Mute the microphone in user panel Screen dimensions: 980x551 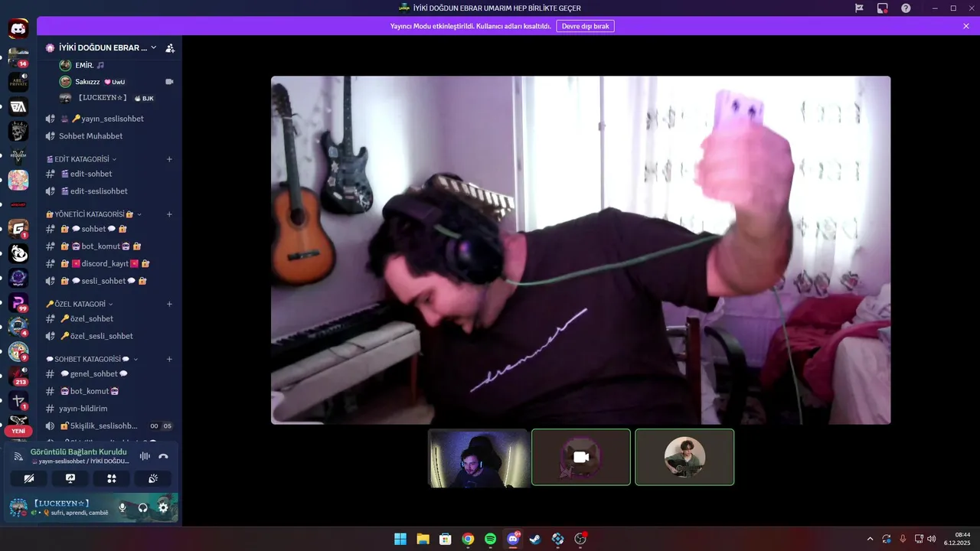(x=122, y=507)
